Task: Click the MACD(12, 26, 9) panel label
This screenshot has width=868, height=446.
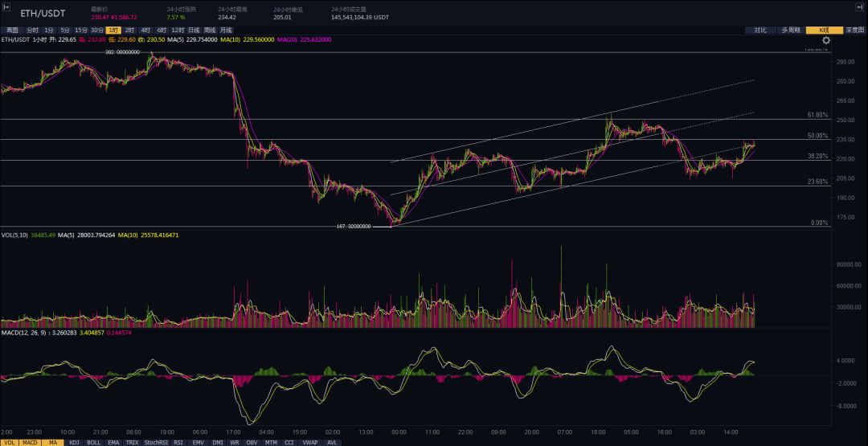Action: [x=24, y=333]
